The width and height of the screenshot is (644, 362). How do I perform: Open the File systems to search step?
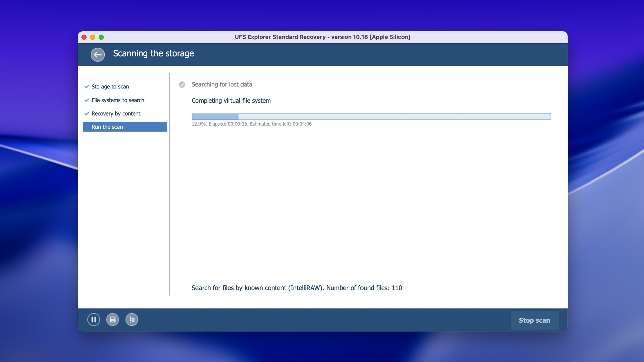click(118, 100)
